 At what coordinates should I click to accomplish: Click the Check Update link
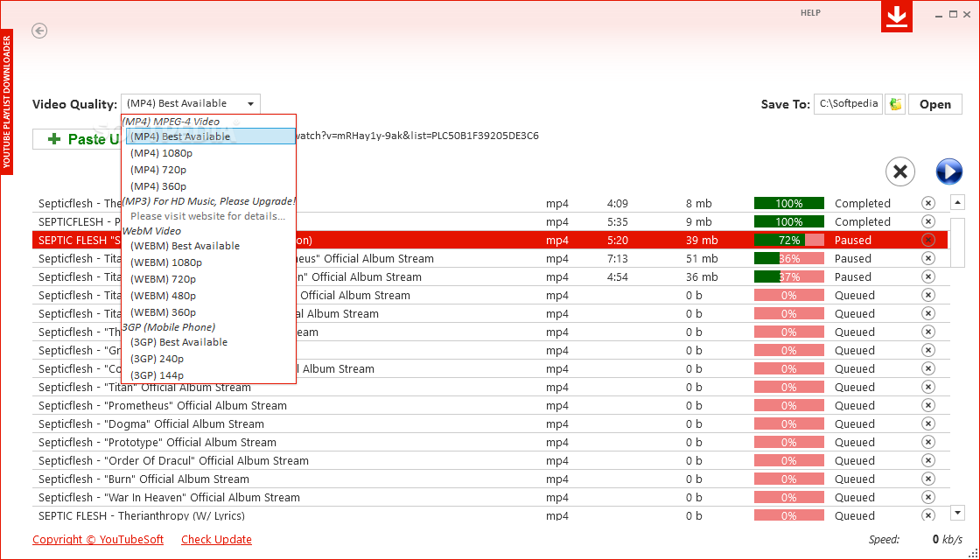pyautogui.click(x=216, y=539)
